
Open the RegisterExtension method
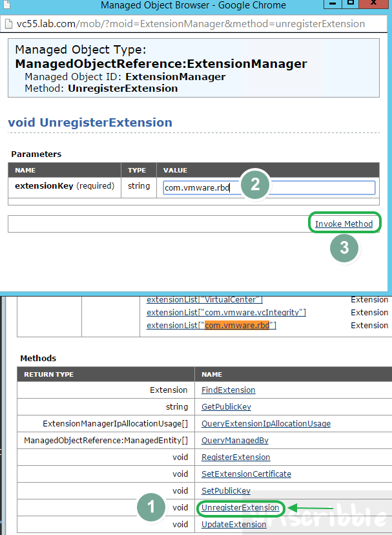pos(236,457)
